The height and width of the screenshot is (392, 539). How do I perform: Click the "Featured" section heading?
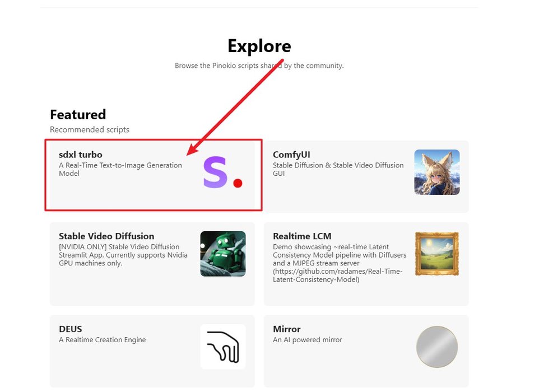pos(78,114)
